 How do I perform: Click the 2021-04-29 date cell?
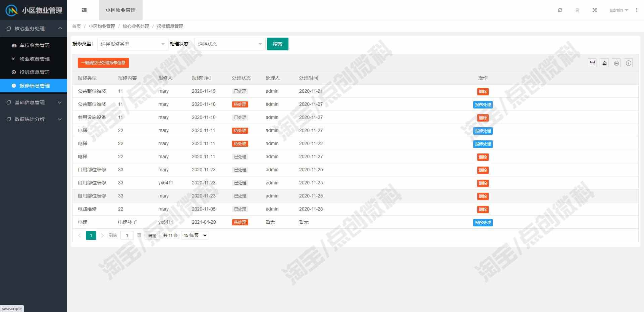click(204, 222)
